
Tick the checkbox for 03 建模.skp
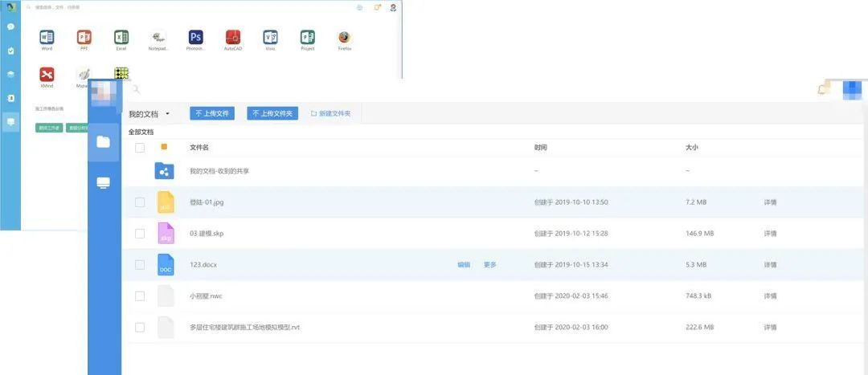140,234
